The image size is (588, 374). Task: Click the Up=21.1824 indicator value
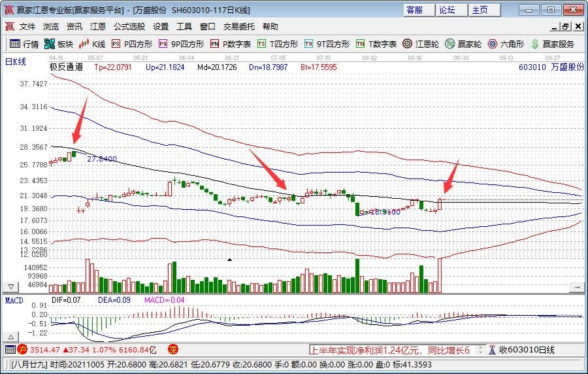(x=165, y=67)
